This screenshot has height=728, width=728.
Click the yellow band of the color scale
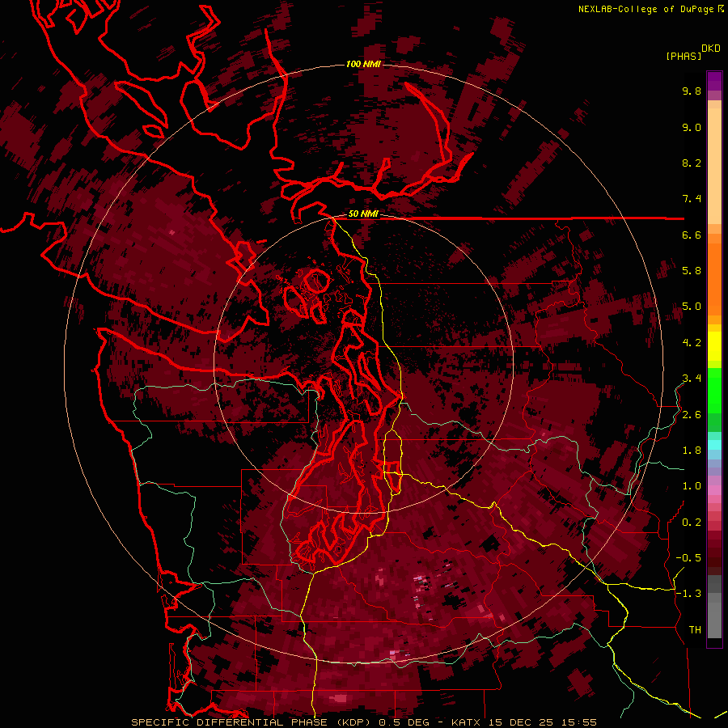714,346
